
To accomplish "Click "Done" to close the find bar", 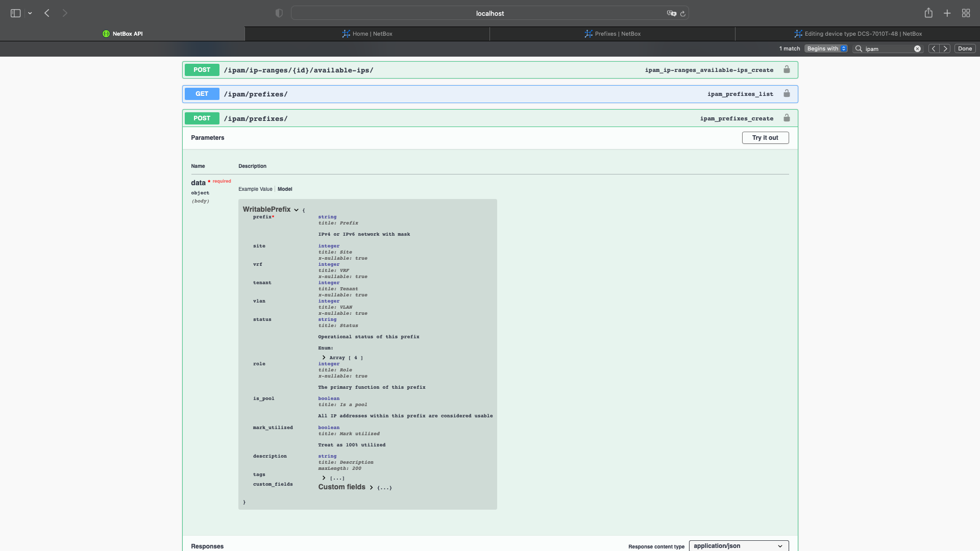I will [x=965, y=48].
